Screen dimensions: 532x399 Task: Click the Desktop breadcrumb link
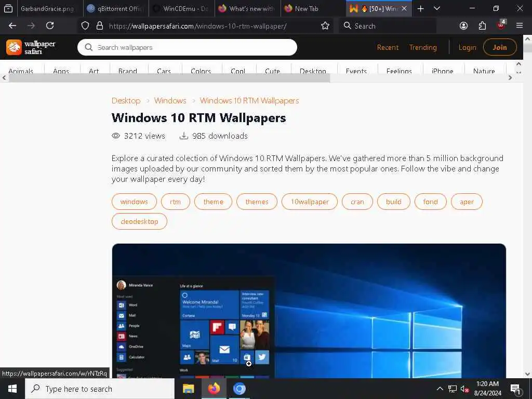(x=126, y=101)
